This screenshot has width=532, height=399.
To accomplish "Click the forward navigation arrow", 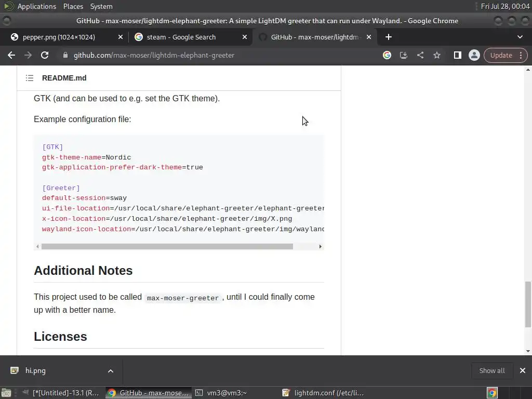I will click(x=28, y=55).
